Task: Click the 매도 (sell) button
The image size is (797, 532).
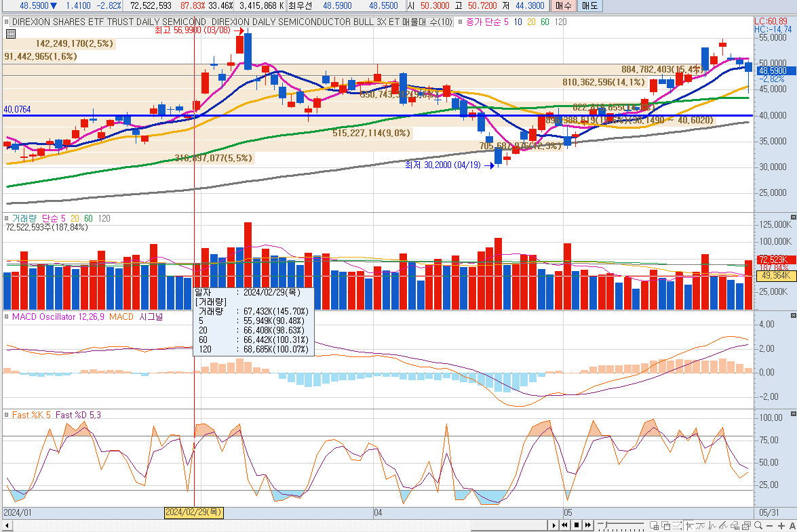Action: coord(589,6)
